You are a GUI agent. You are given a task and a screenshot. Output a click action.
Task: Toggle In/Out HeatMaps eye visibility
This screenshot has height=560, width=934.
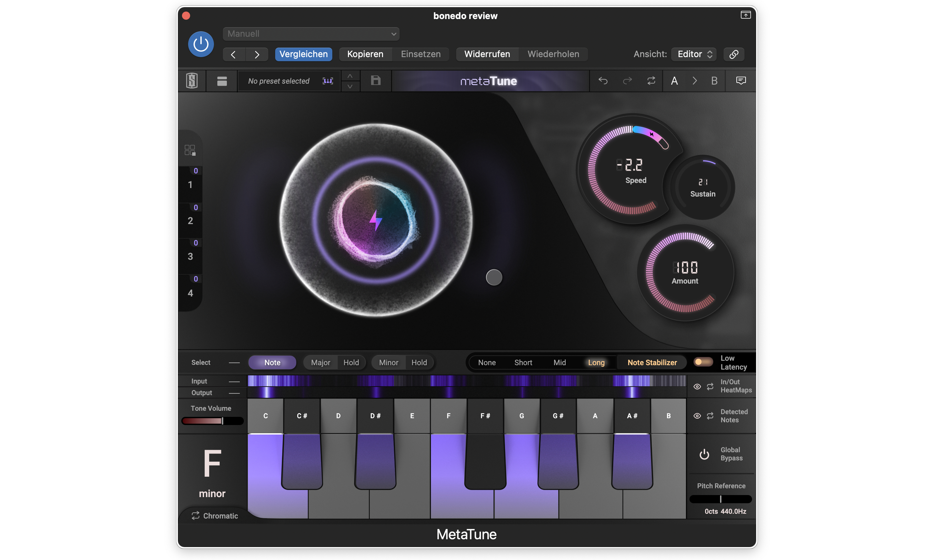pos(697,386)
